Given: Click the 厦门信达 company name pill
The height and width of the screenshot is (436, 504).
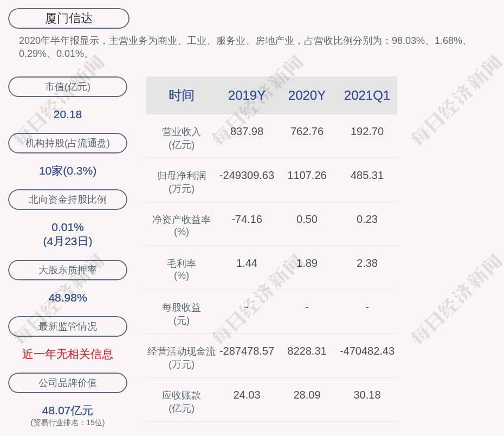Looking at the screenshot, I should (x=69, y=18).
